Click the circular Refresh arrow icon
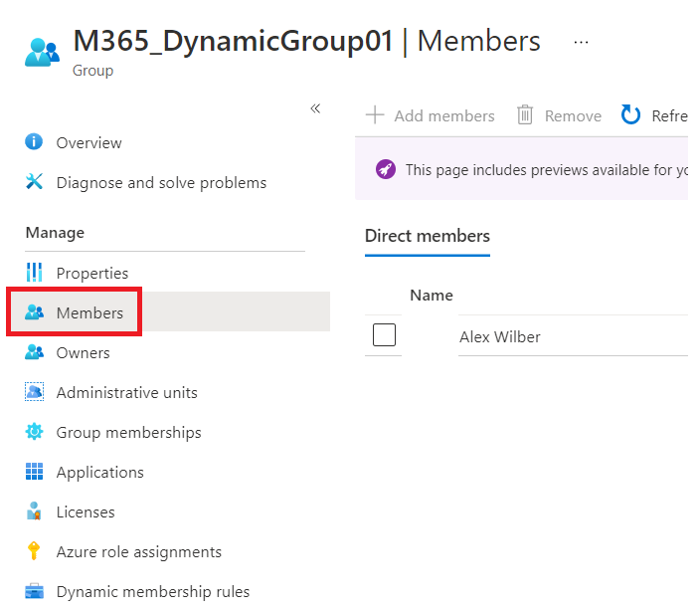The image size is (700, 612). pos(630,114)
